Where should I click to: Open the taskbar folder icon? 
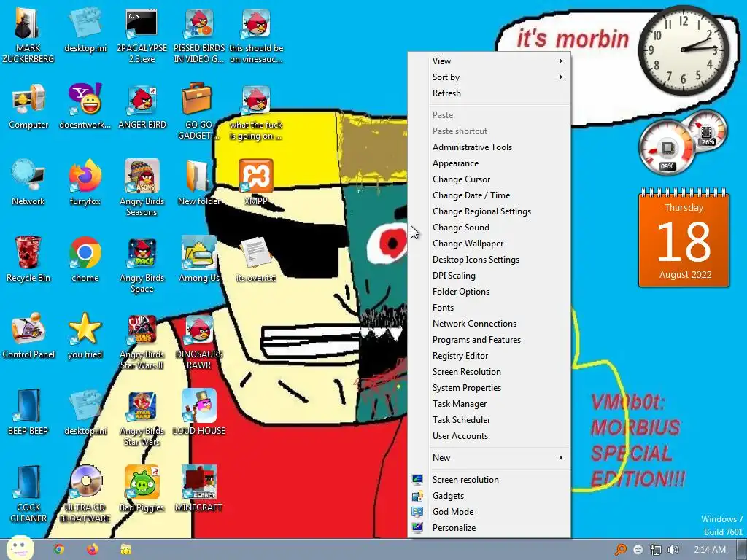pyautogui.click(x=125, y=550)
